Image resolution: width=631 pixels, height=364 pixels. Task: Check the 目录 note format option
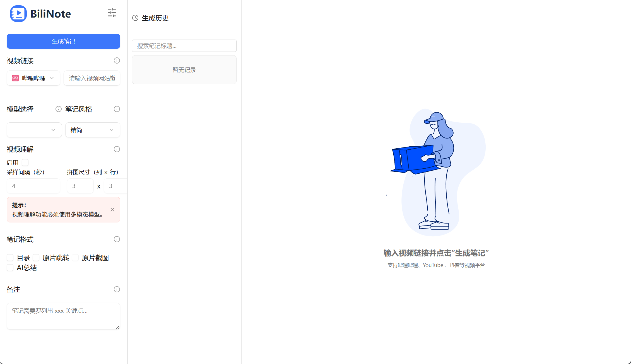pyautogui.click(x=10, y=258)
